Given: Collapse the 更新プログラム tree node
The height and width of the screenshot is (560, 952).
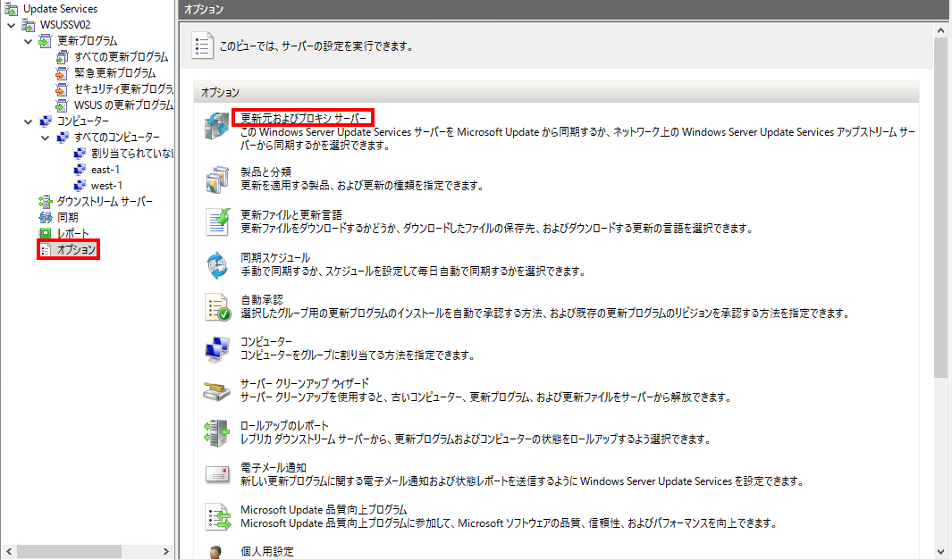Looking at the screenshot, I should coord(29,41).
